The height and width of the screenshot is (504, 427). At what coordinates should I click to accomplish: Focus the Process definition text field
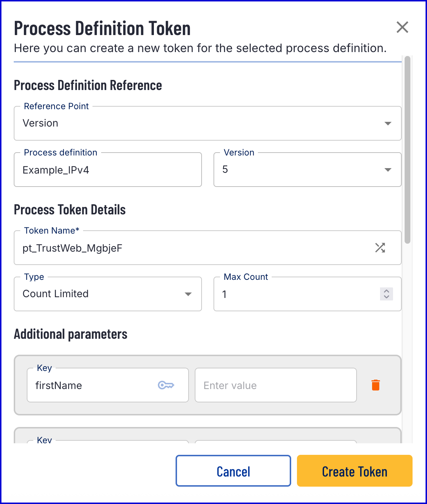click(108, 170)
